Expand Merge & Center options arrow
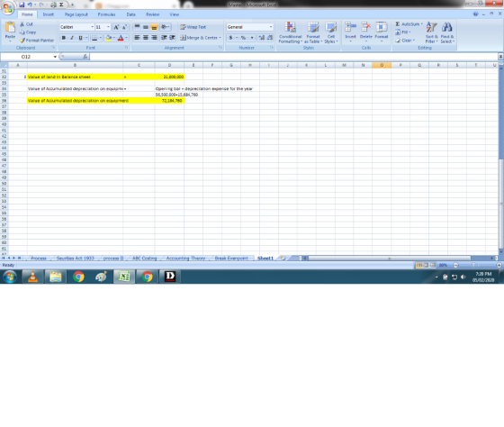This screenshot has width=504, height=427. pos(220,38)
